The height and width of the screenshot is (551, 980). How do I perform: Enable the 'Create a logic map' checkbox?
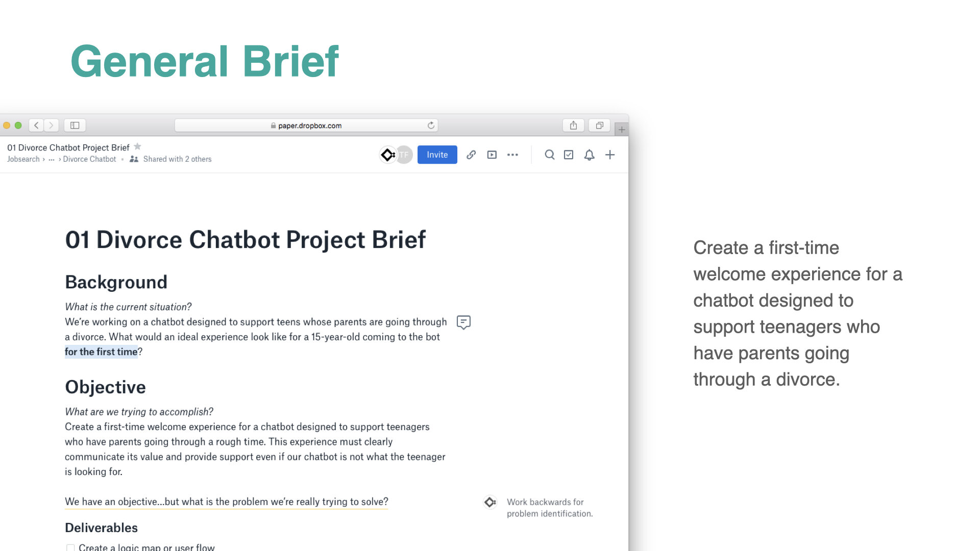pyautogui.click(x=70, y=547)
